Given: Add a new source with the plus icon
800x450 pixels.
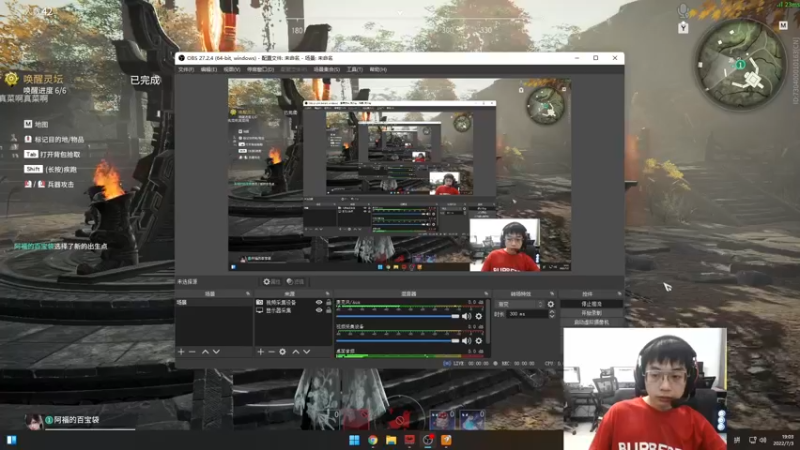Looking at the screenshot, I should pyautogui.click(x=260, y=352).
